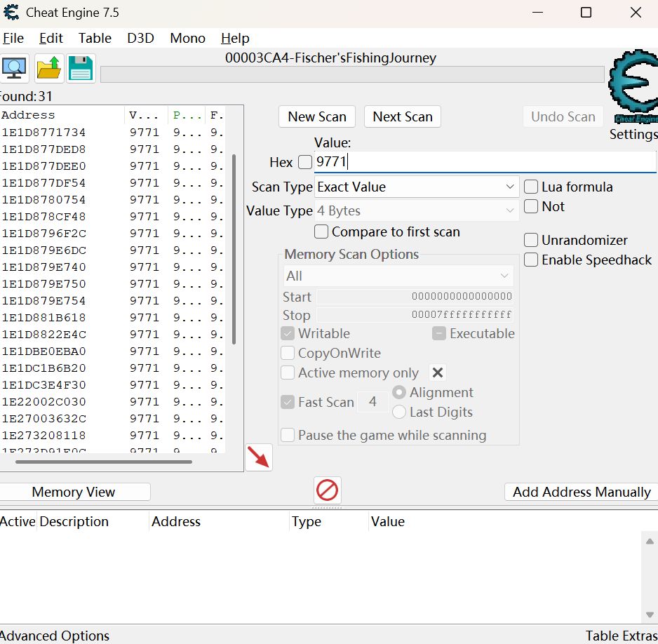Open Advanced Options
This screenshot has width=658, height=644.
[x=55, y=636]
